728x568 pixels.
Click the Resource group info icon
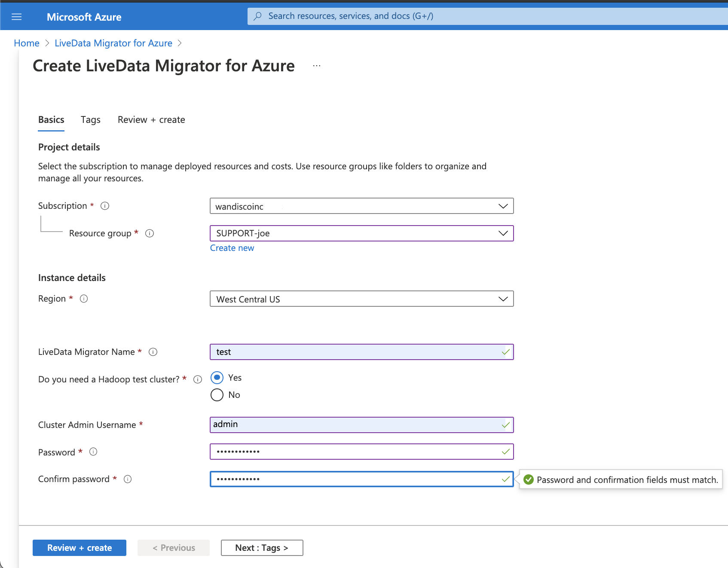tap(150, 233)
